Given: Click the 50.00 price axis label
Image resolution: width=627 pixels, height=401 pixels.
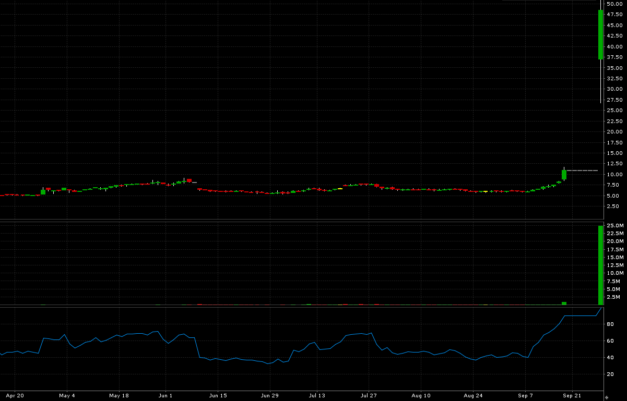Looking at the screenshot, I should (614, 5).
